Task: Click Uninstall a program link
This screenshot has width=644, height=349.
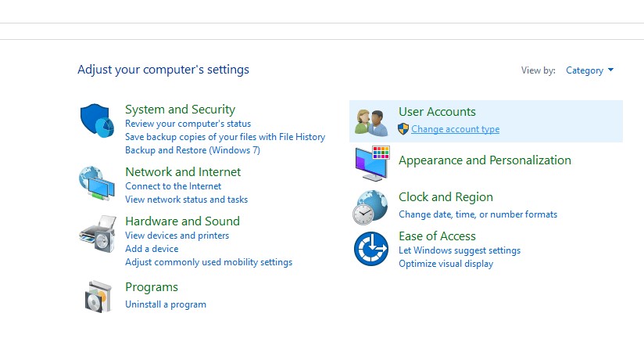Action: 166,304
